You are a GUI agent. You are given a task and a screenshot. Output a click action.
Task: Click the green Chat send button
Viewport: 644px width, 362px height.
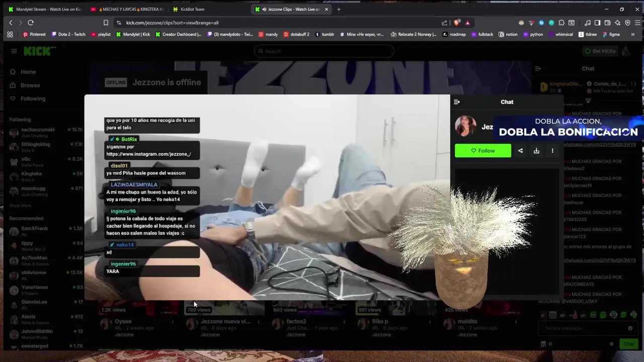tap(629, 344)
